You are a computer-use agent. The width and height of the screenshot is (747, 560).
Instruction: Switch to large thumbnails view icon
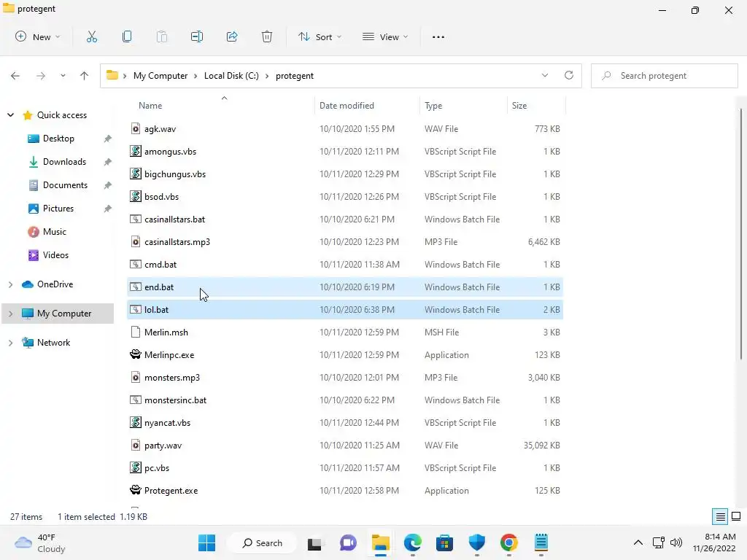[x=736, y=517]
